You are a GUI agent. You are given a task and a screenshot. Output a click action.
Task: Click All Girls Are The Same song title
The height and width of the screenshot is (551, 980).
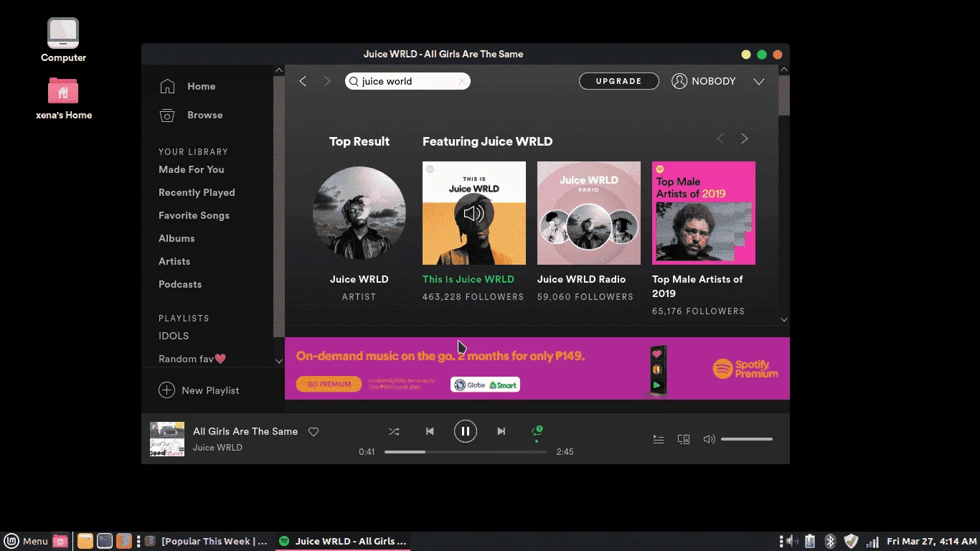(245, 431)
